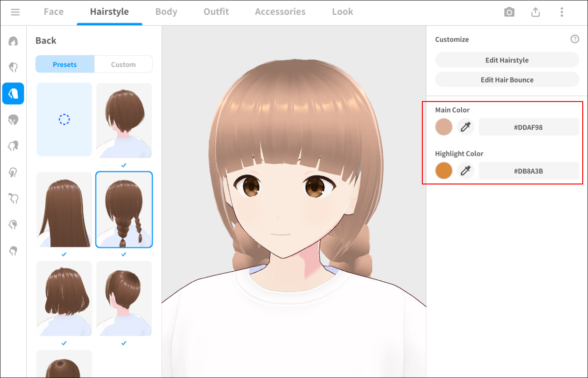Go to the Face tab
Viewport: 588px width, 378px height.
(x=53, y=12)
